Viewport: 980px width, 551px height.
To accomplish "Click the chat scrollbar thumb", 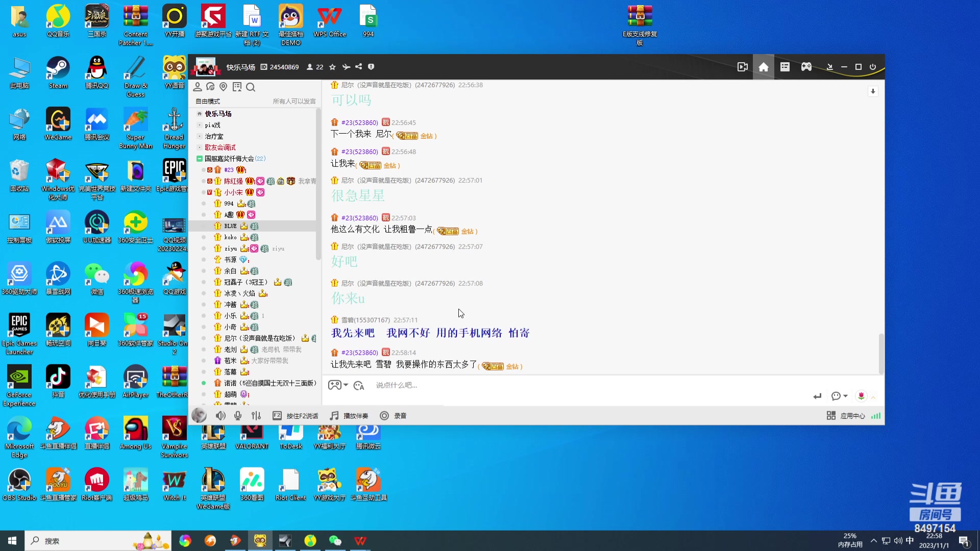I will [x=880, y=354].
